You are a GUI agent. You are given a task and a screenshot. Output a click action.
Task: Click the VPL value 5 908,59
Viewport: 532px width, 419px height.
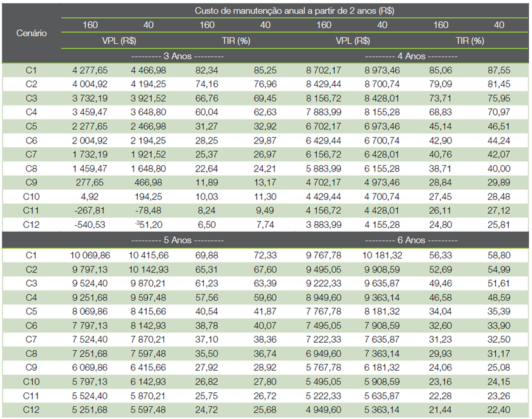382,382
